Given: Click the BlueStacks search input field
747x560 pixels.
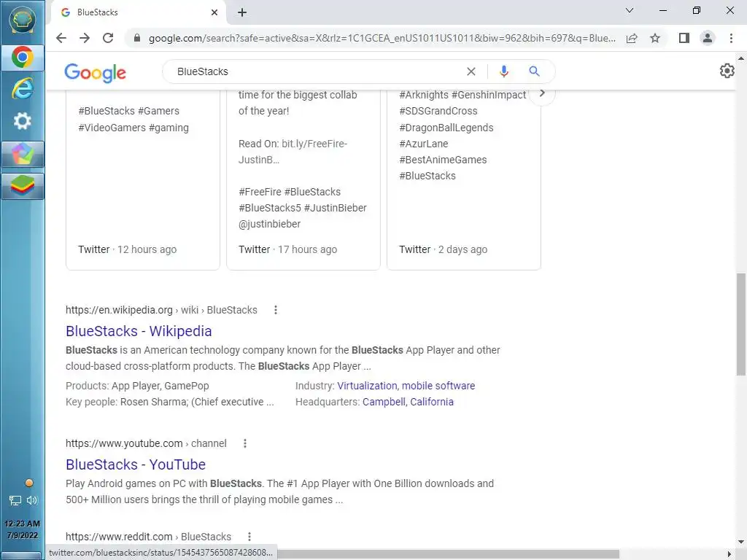Looking at the screenshot, I should [317, 71].
